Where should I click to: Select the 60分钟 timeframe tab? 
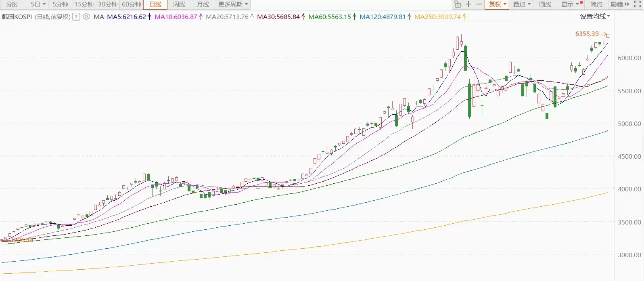tap(132, 4)
